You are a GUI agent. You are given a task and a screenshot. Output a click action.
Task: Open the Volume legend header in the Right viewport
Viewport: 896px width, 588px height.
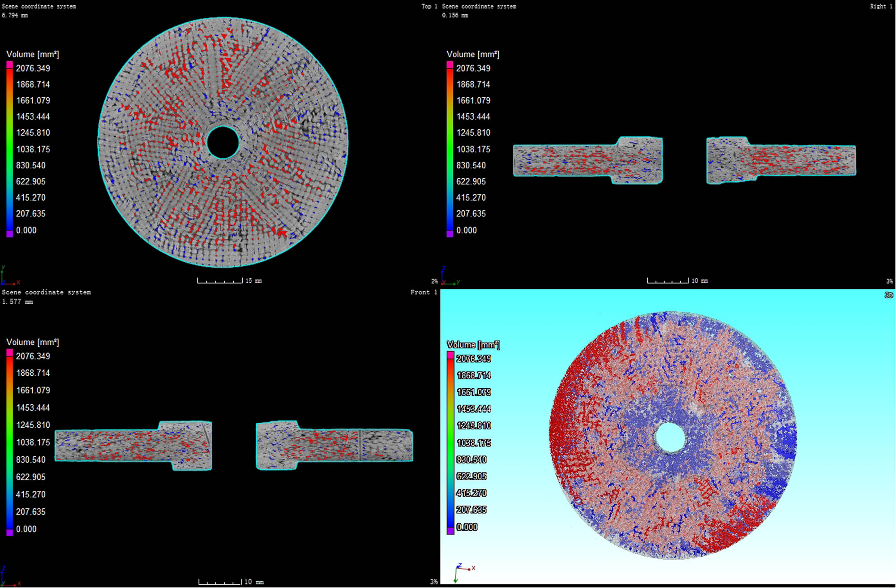pyautogui.click(x=473, y=54)
